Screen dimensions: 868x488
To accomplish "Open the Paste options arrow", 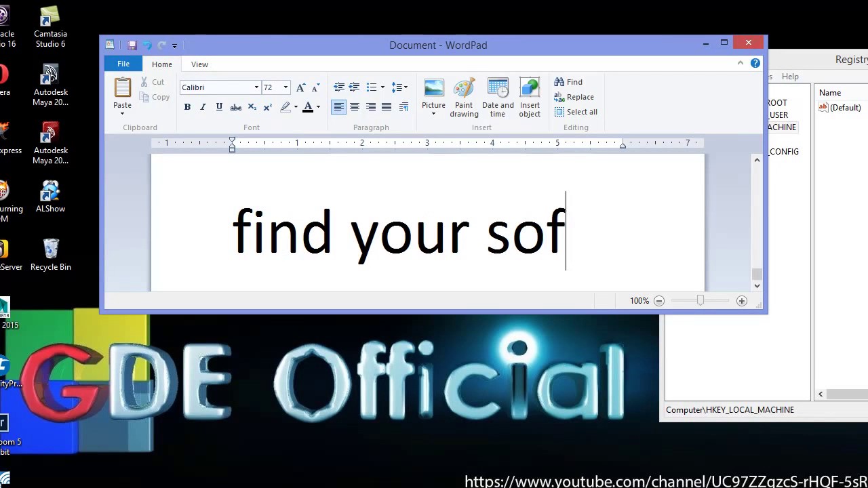I will tap(123, 113).
